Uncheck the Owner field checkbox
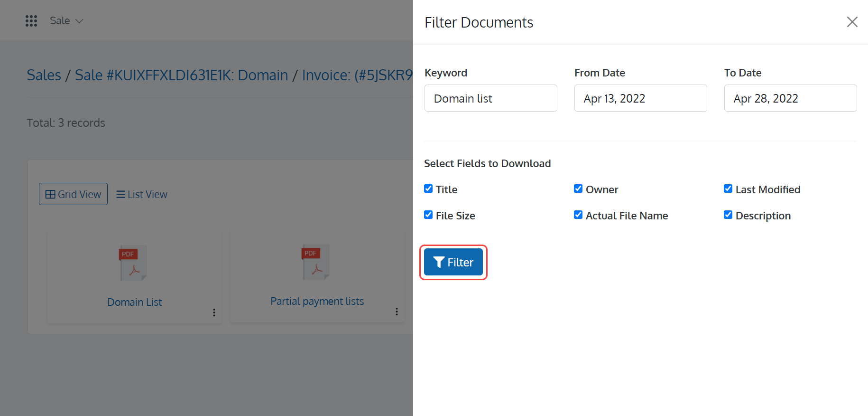Viewport: 868px width, 416px height. [x=578, y=189]
